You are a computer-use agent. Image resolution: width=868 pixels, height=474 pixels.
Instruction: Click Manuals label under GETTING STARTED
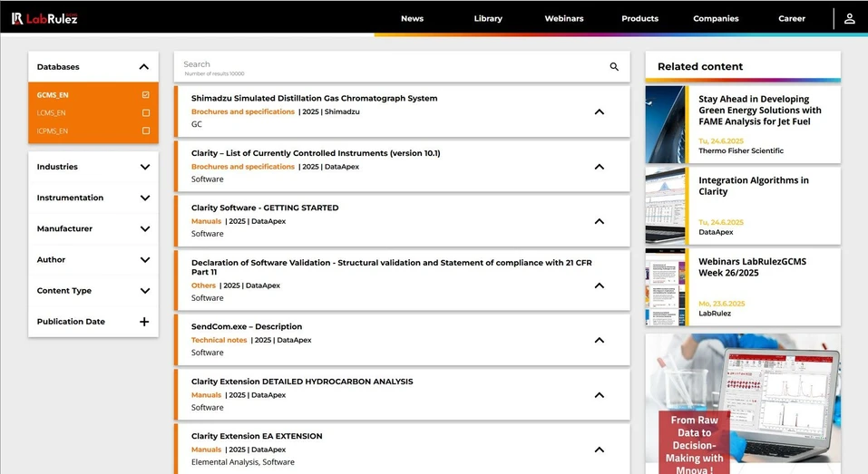[x=206, y=221]
